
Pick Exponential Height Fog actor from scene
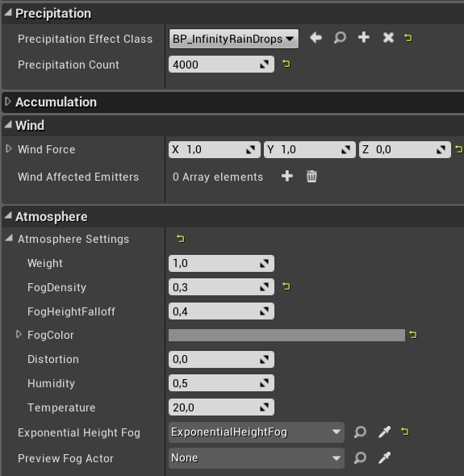(x=384, y=432)
